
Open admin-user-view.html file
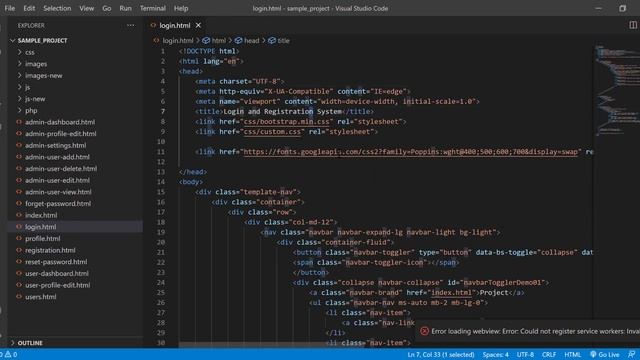pos(58,192)
